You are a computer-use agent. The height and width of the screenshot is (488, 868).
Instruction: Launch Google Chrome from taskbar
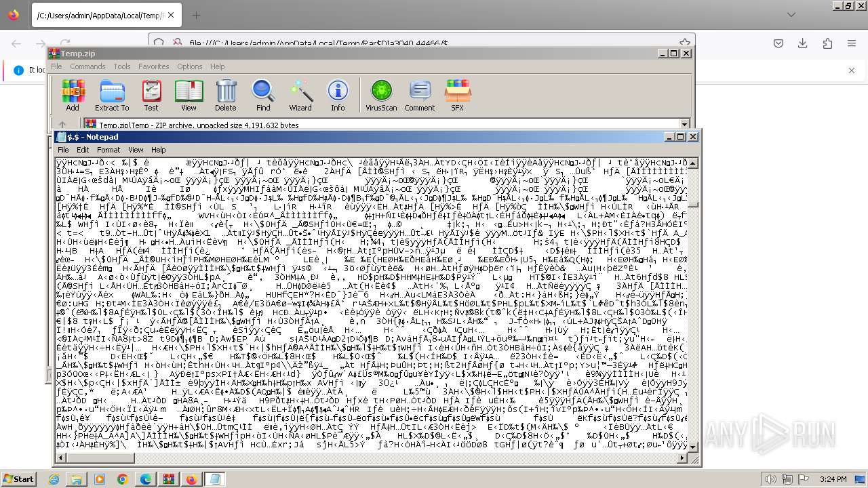coord(123,479)
